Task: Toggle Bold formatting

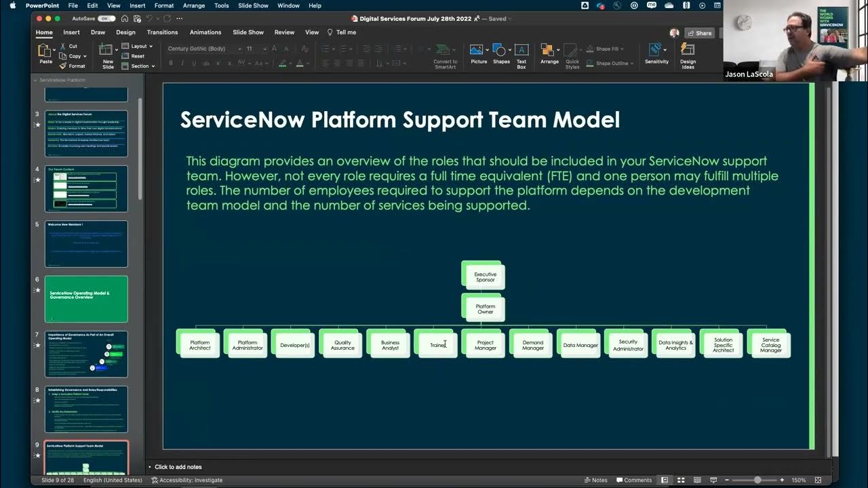Action: coord(171,63)
